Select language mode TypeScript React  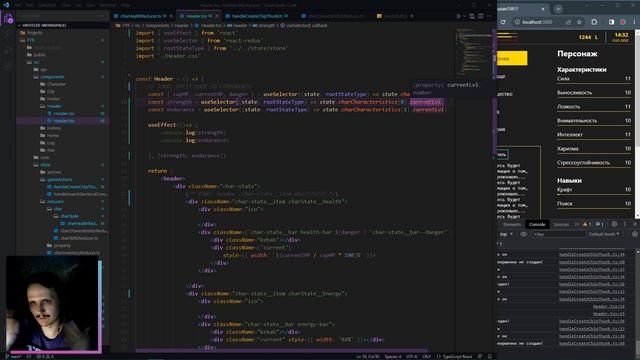click(x=454, y=357)
